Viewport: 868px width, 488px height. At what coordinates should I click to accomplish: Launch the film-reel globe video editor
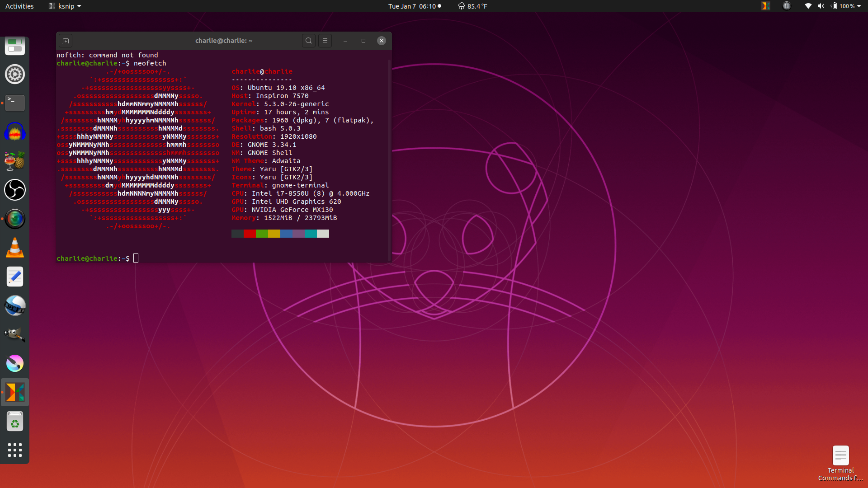coord(15,305)
